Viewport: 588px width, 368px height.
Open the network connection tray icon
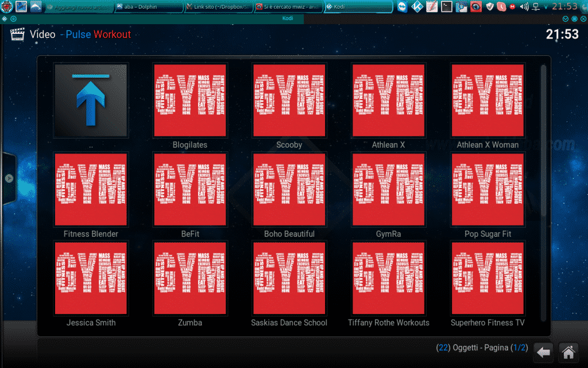point(536,6)
